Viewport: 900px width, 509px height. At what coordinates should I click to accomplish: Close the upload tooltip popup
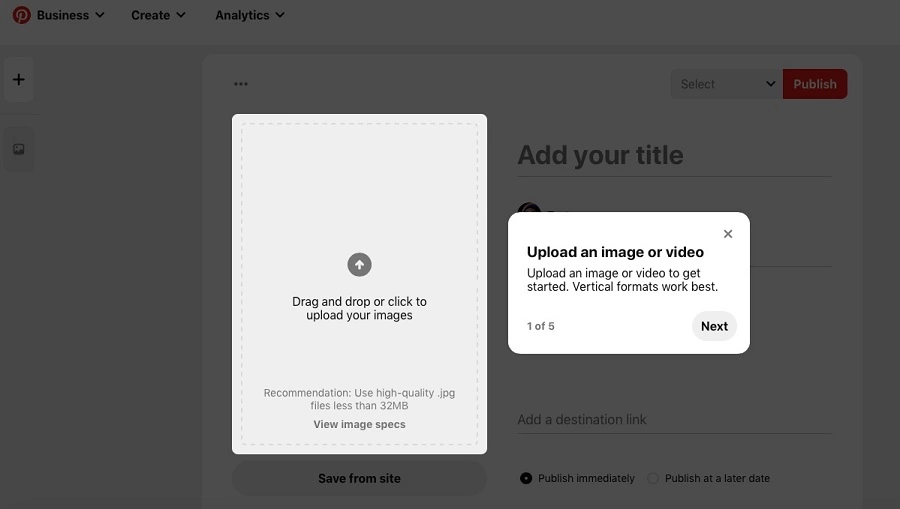(x=728, y=234)
